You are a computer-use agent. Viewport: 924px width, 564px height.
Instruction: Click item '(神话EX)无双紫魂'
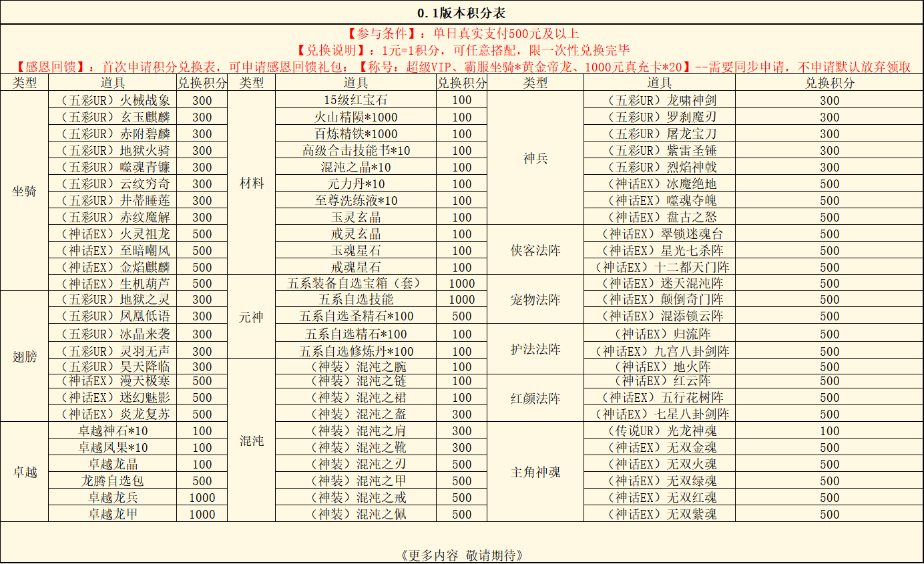point(660,514)
